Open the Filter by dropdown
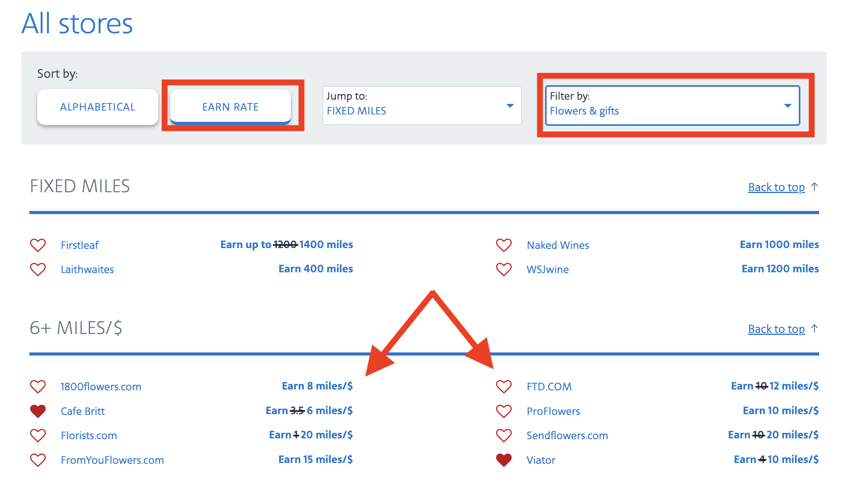 672,105
